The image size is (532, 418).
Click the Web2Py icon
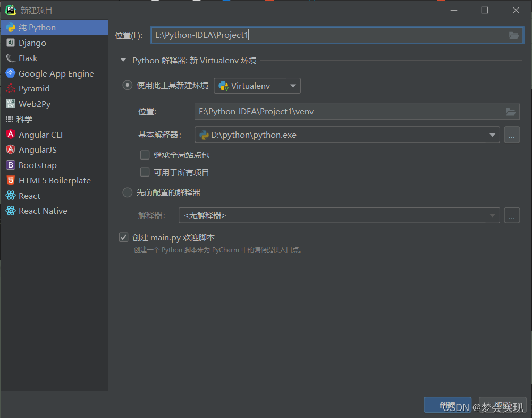coord(11,104)
